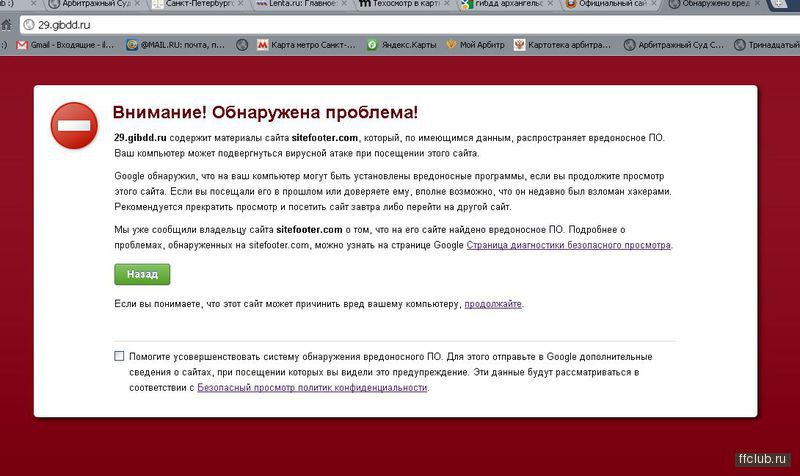800x476 pixels.
Task: Open Мой Арбитр bookmark
Action: click(x=475, y=45)
